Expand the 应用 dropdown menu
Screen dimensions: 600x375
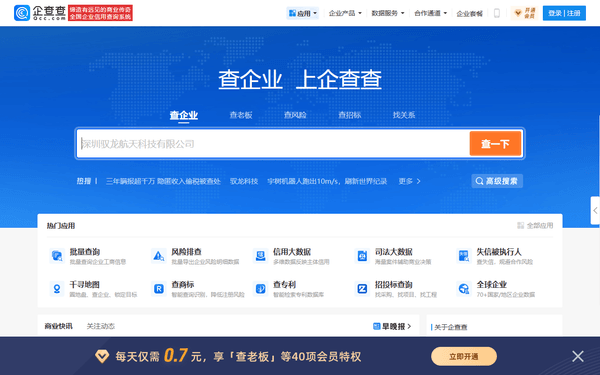click(x=303, y=13)
